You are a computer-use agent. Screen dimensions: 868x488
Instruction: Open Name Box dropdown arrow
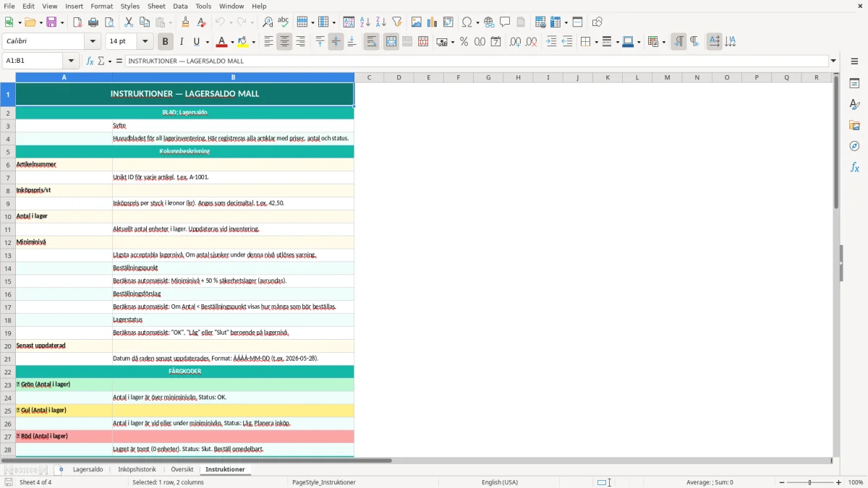pyautogui.click(x=71, y=61)
